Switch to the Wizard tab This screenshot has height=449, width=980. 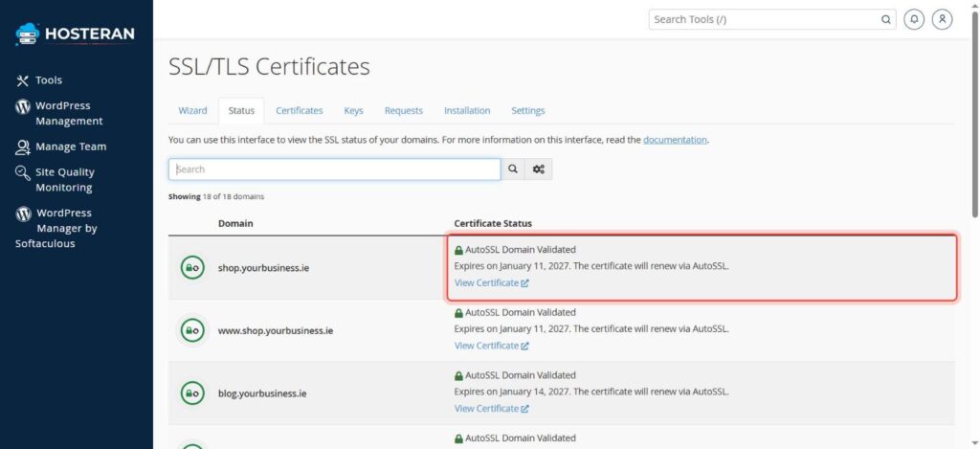coord(192,111)
